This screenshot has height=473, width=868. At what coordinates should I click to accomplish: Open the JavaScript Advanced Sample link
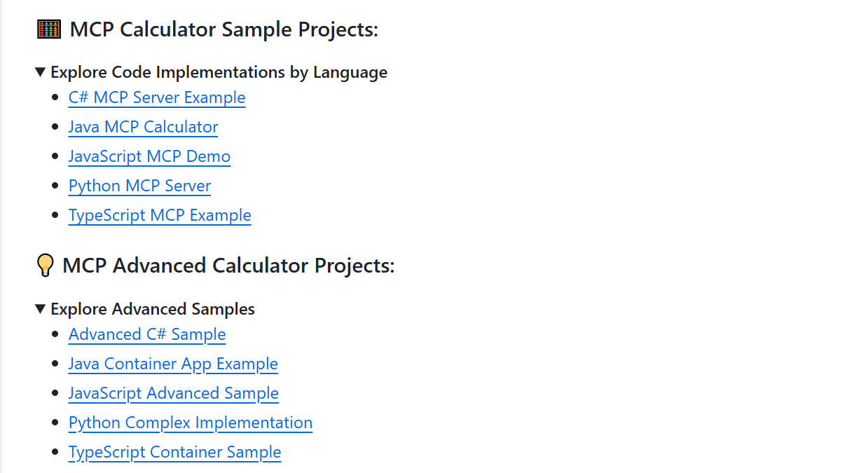coord(174,393)
